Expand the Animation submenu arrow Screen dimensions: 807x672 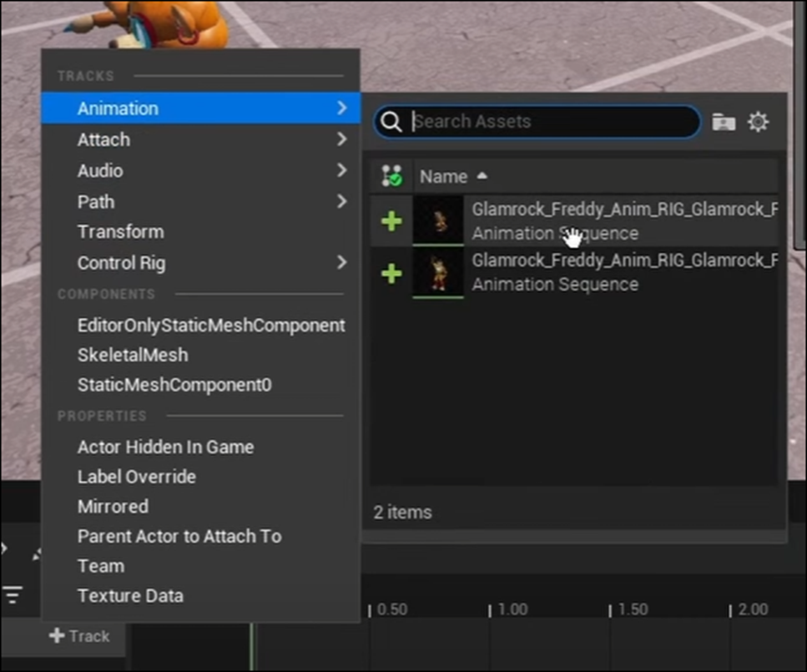point(341,108)
